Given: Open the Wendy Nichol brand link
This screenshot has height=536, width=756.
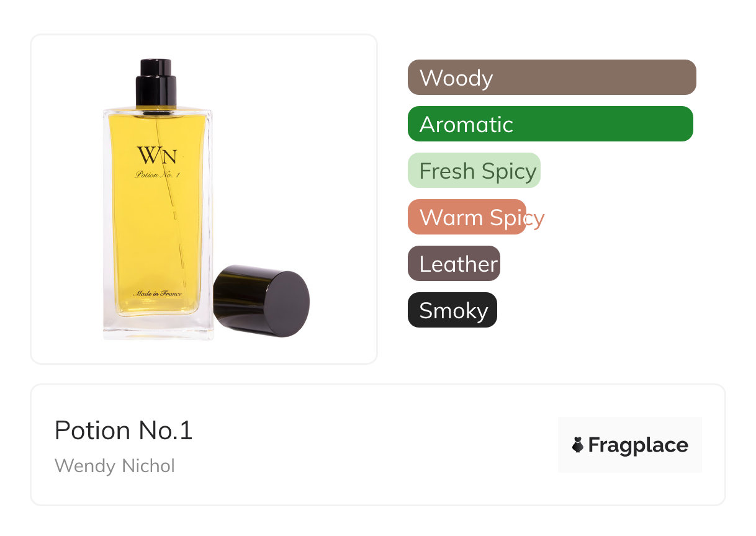Looking at the screenshot, I should [x=115, y=465].
